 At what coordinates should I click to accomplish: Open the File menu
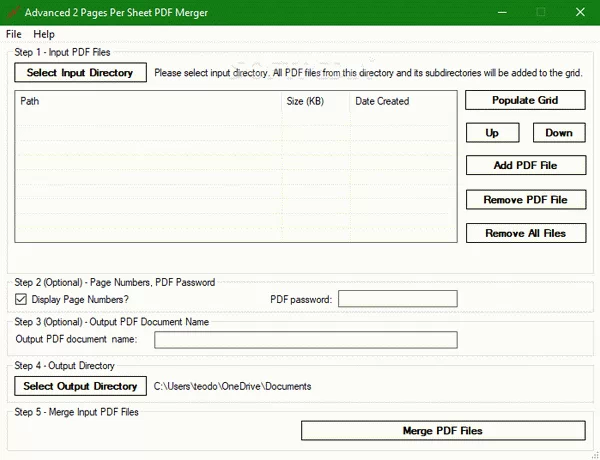pyautogui.click(x=14, y=34)
